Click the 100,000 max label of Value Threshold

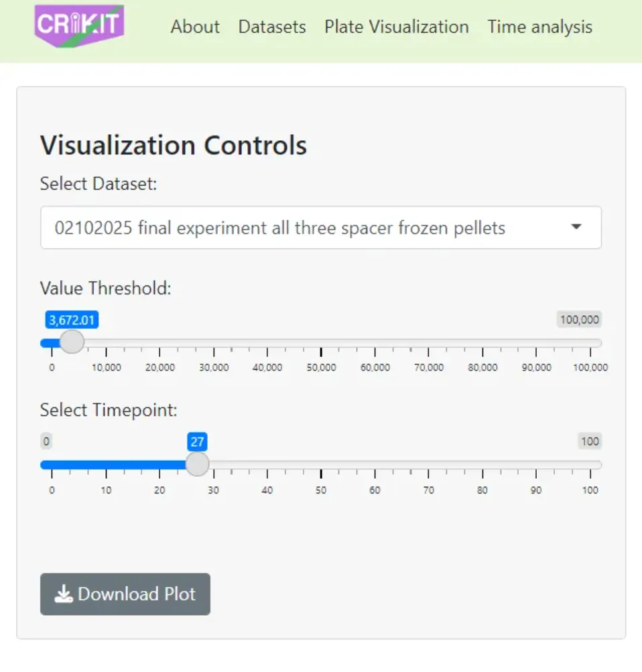pyautogui.click(x=579, y=320)
